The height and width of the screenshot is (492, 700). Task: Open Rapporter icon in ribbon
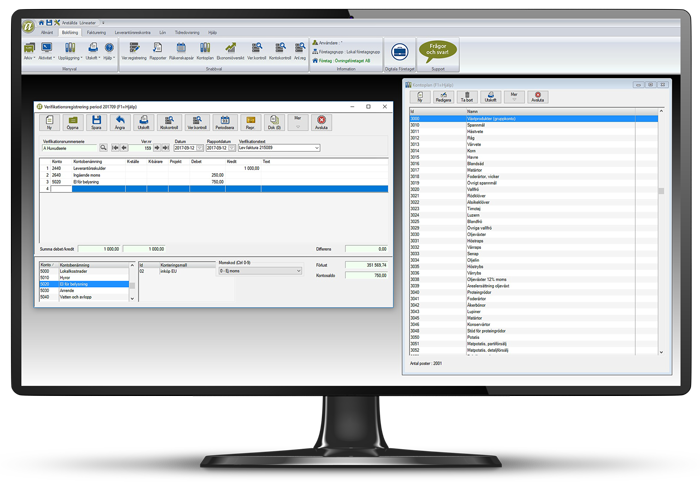(x=157, y=50)
